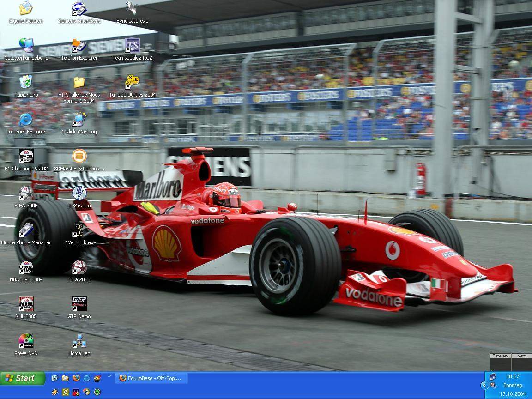The image size is (532, 399).
Task: Open the F1 Challenge Mods Formel 1 2004 folder
Action: pyautogui.click(x=79, y=90)
